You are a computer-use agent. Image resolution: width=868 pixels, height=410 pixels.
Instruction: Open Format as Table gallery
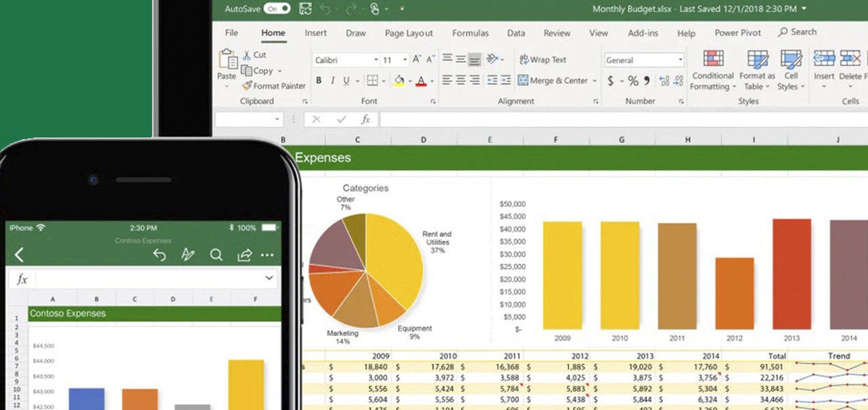(757, 70)
